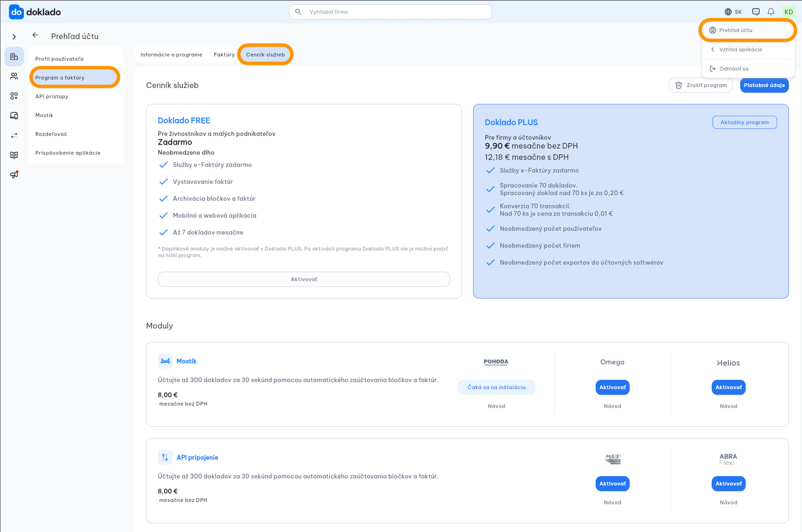Image resolution: width=802 pixels, height=532 pixels.
Task: Click the 'Doklado FREE' plan title
Action: pos(184,121)
